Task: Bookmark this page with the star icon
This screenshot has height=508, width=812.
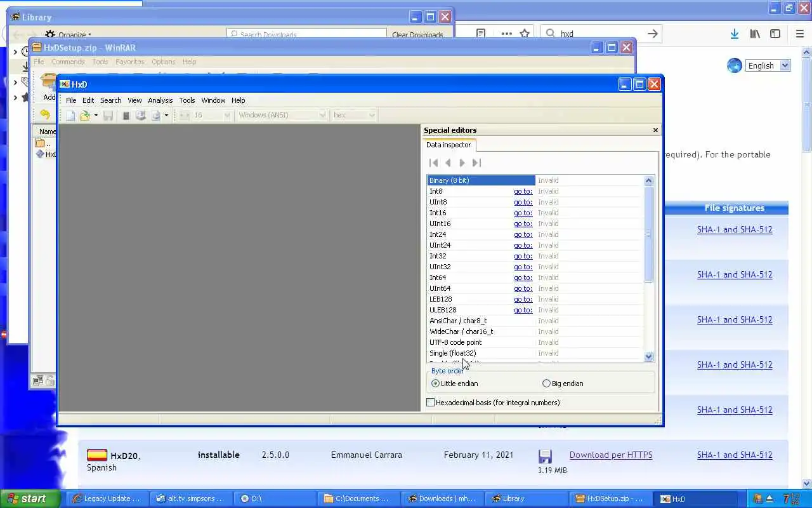Action: [525, 34]
